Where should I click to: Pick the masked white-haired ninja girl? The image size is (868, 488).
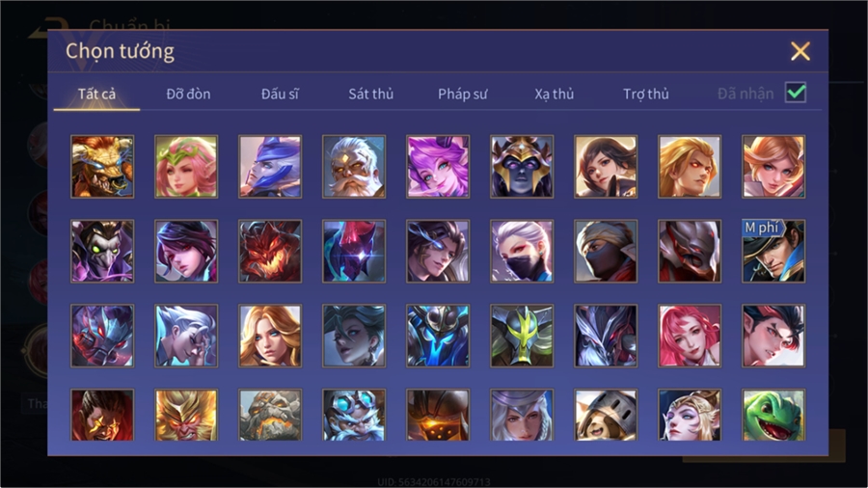(522, 251)
